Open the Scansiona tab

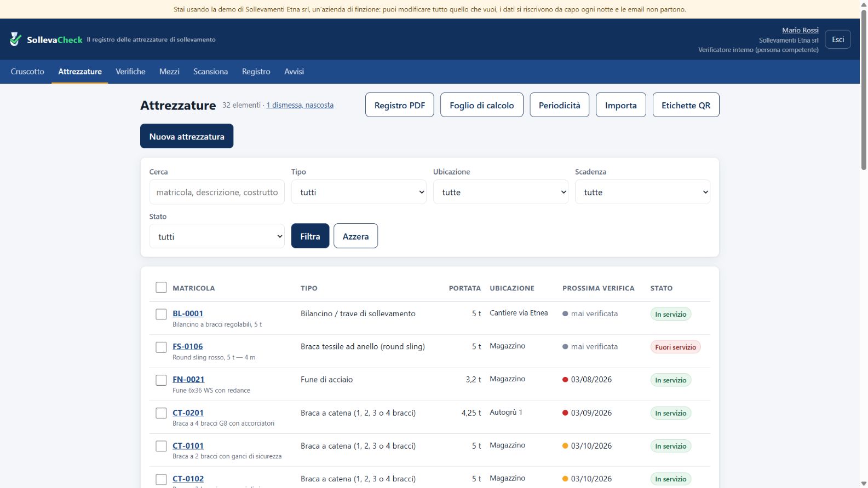pyautogui.click(x=210, y=72)
